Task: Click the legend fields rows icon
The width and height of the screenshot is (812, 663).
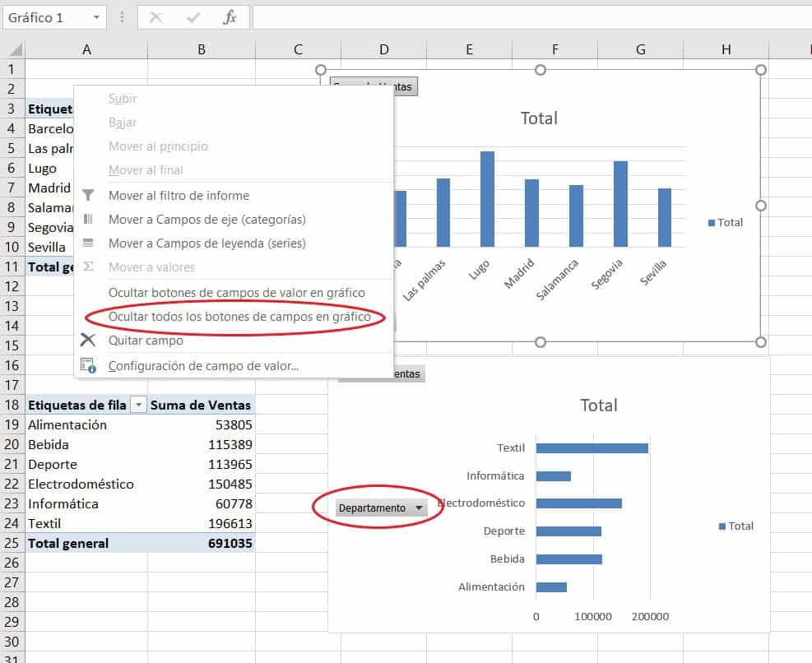Action: click(88, 243)
